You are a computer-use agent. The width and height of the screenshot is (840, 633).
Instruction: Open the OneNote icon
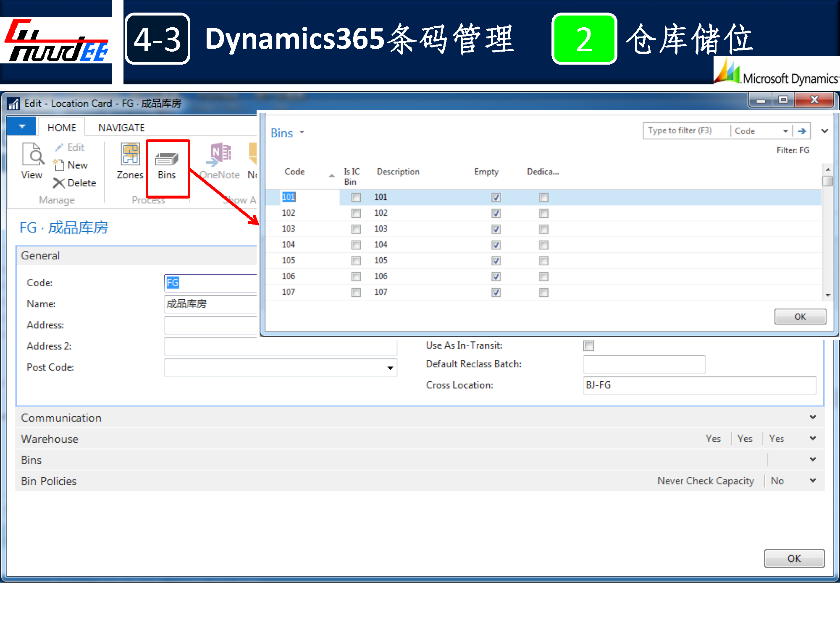220,154
